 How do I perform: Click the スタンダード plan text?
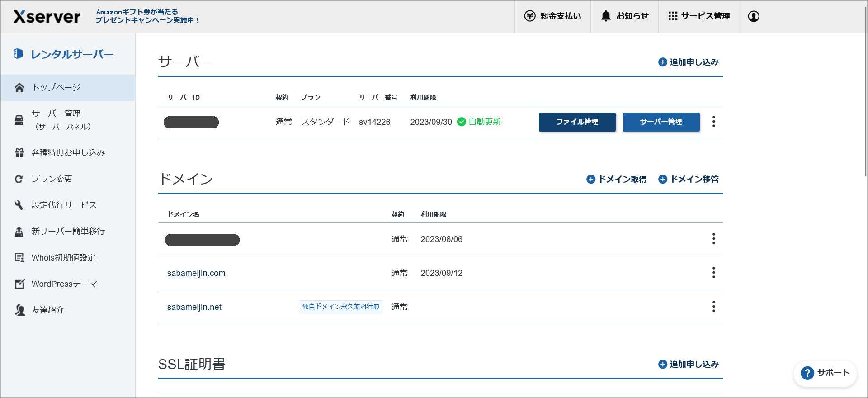(325, 122)
